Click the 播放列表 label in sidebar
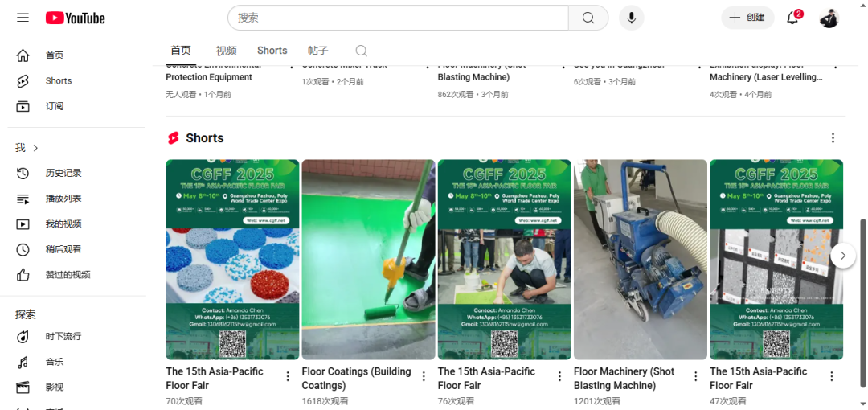The height and width of the screenshot is (410, 868). [63, 199]
